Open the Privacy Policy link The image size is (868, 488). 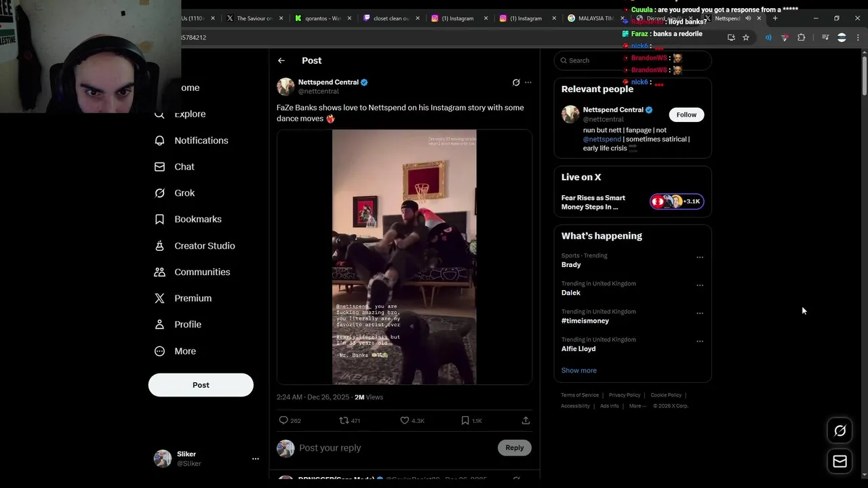tap(625, 395)
